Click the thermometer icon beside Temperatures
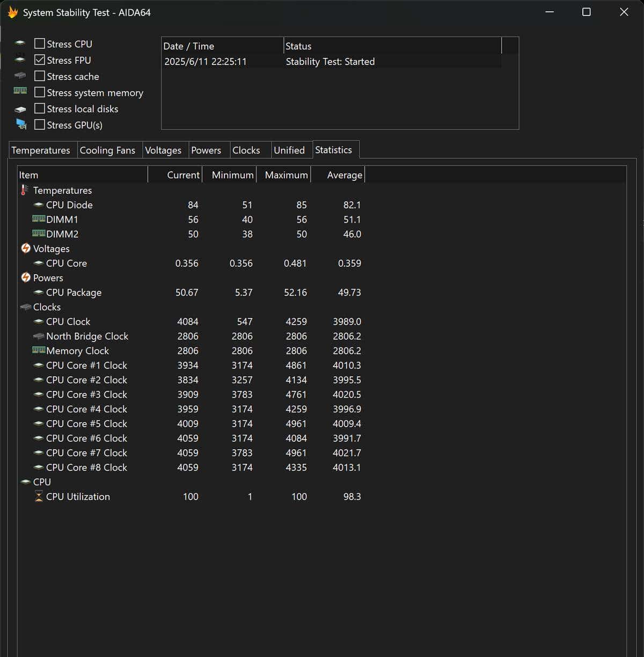This screenshot has height=657, width=644. click(x=25, y=190)
